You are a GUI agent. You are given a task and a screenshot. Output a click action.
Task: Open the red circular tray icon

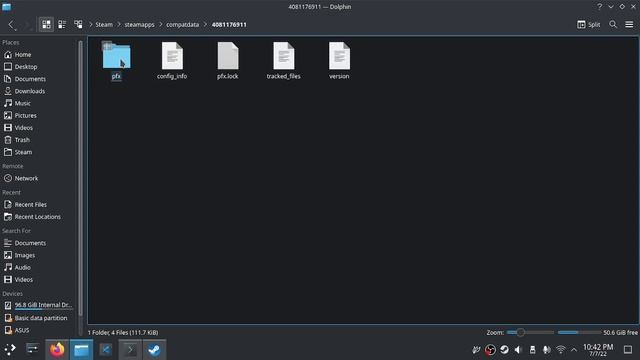(490, 350)
